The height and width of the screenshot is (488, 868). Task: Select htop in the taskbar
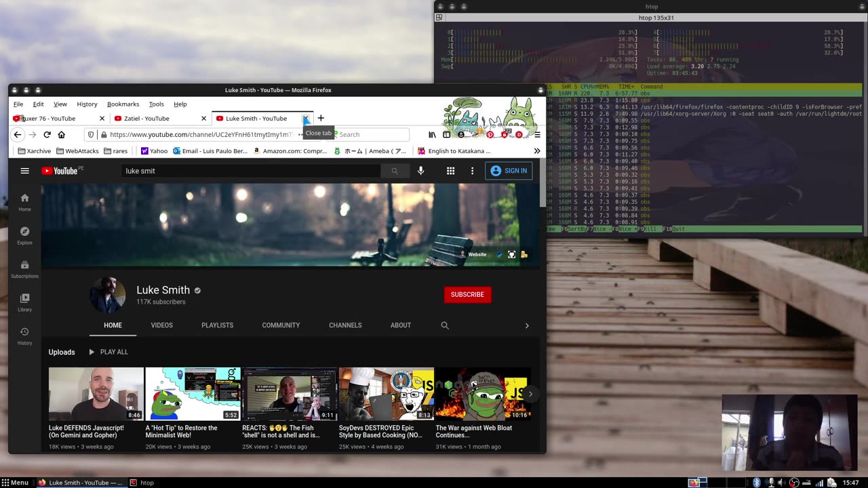pyautogui.click(x=142, y=483)
